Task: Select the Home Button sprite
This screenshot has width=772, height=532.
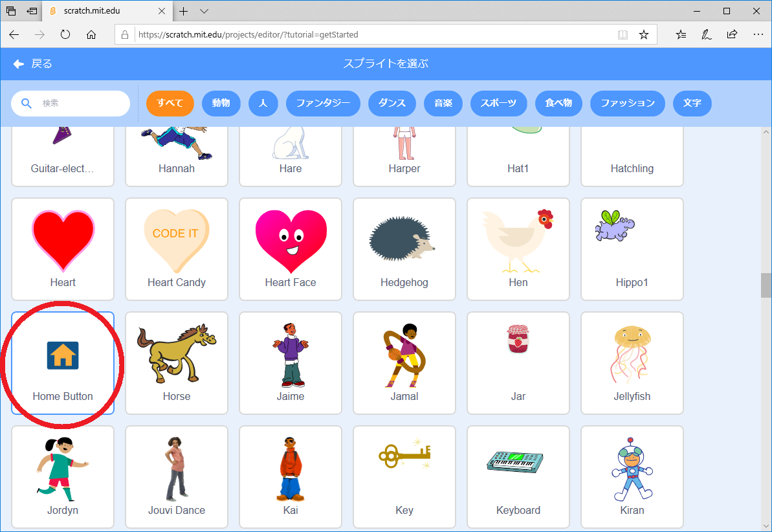Action: tap(63, 363)
